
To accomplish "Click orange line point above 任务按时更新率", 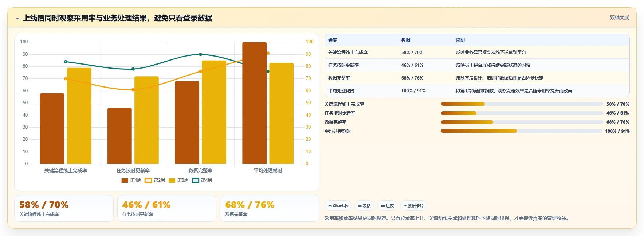I will coord(133,90).
